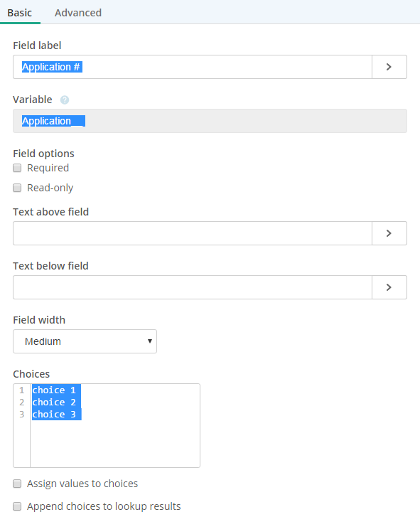Screen dimensions: 420x517
Task: Click the choice 1 line in Choices
Action: coord(54,390)
